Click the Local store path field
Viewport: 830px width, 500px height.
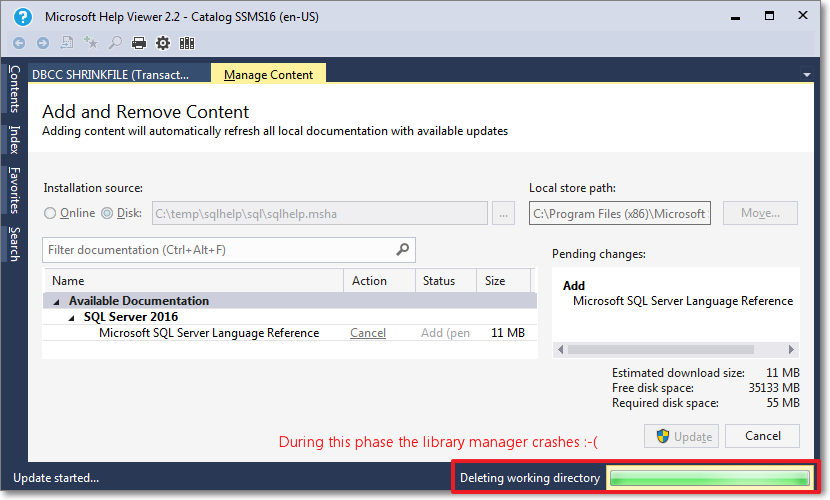pyautogui.click(x=620, y=213)
